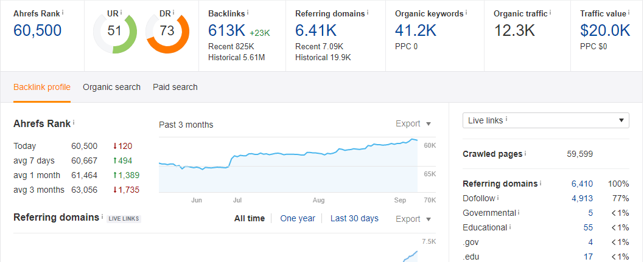Switch to Backlink profile tab

click(x=42, y=87)
